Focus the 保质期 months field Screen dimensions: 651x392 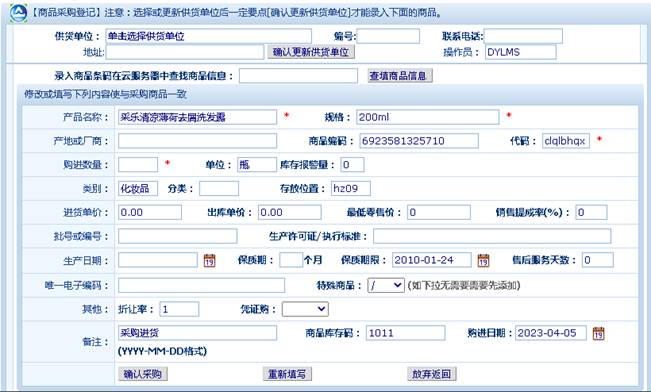coord(291,260)
